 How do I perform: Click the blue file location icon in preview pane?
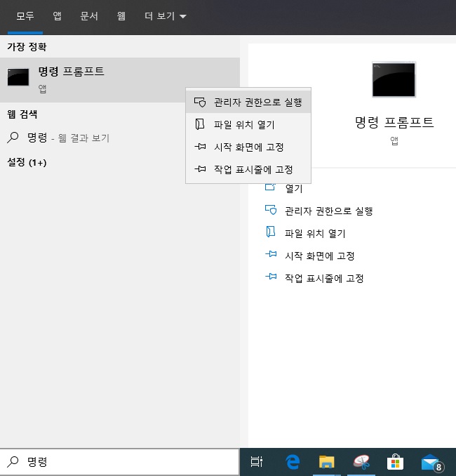271,232
